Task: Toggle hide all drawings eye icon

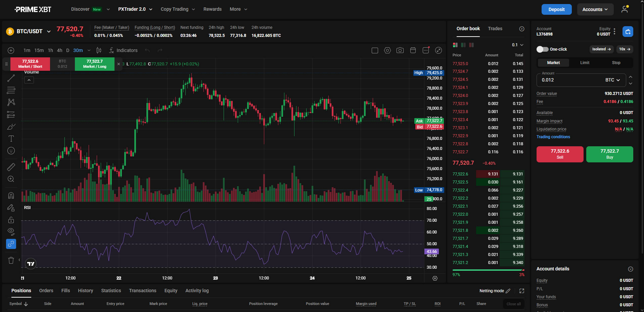Action: coord(11,231)
